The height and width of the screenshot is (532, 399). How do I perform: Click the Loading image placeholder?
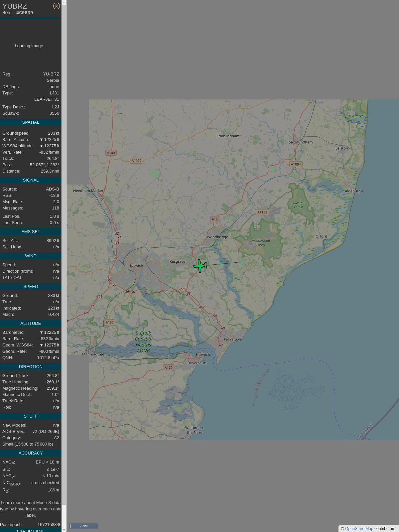click(31, 46)
